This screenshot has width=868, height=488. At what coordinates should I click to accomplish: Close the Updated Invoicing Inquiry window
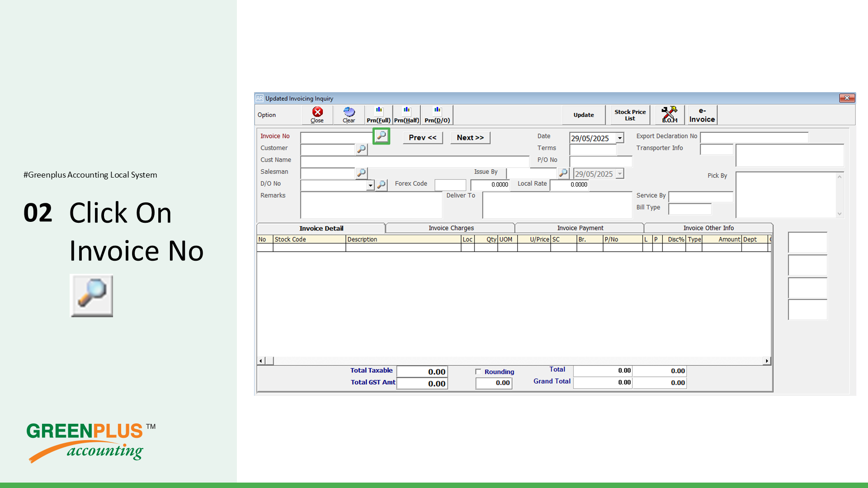[847, 98]
